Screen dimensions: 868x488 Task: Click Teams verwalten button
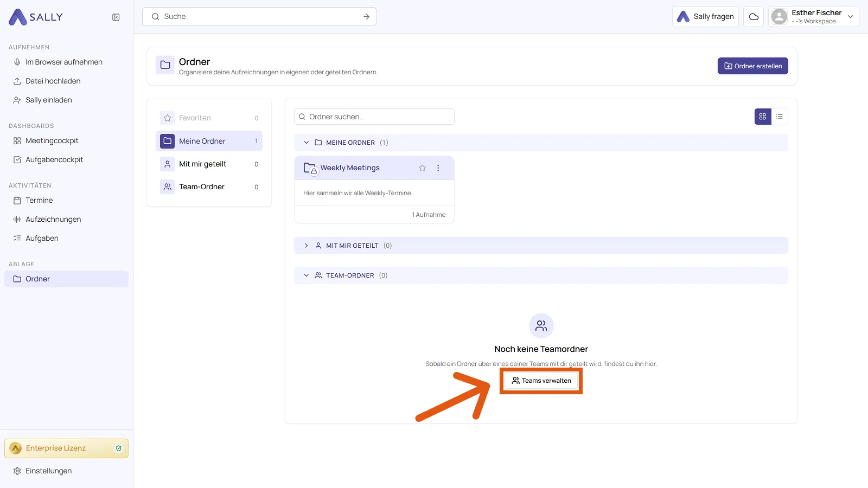tap(541, 381)
